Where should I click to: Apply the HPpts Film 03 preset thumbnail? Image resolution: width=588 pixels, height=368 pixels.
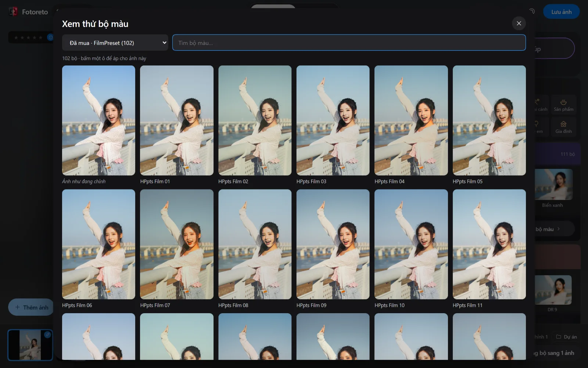(333, 120)
